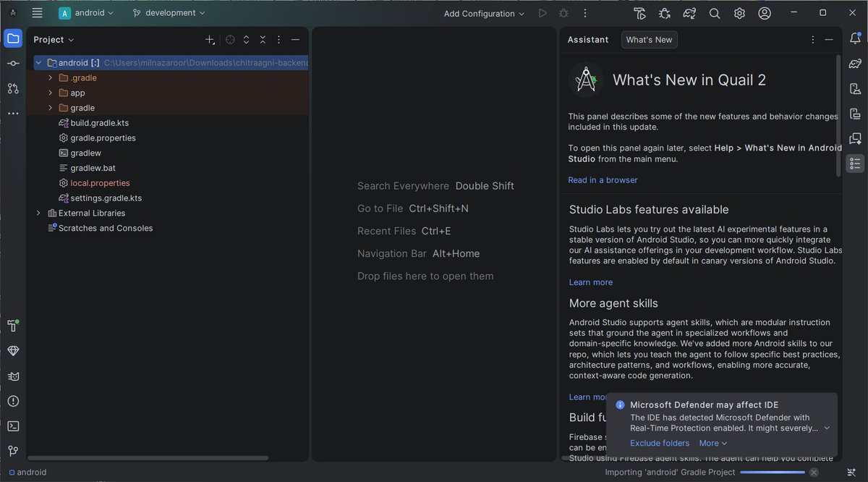Screen dimensions: 868x482
Task: Expand the app folder
Action: point(50,93)
